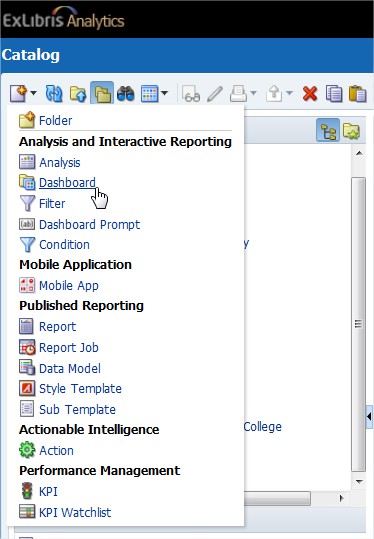Click the KPI traffic light icon
The width and height of the screenshot is (374, 539).
tap(27, 491)
